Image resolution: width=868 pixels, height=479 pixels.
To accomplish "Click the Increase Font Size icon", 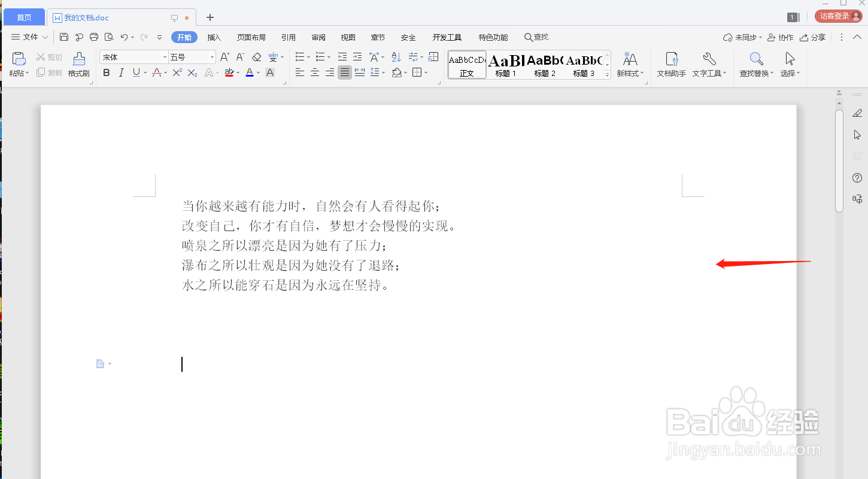I will click(x=224, y=56).
